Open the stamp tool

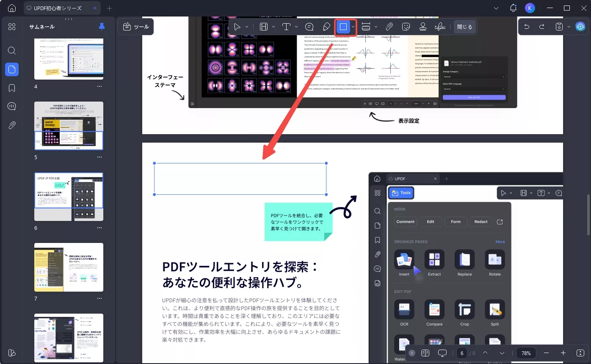[423, 27]
